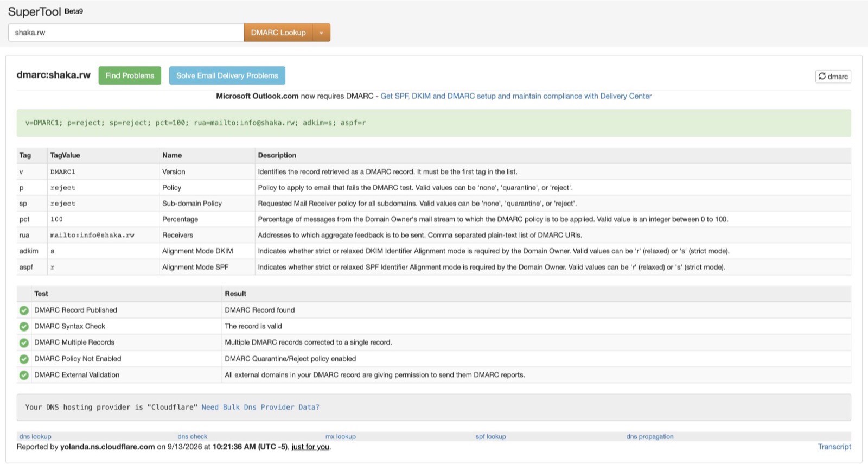Click yolanda.ns.cloudflare.com in the report footer
Viewport: 868px width, 464px height.
[x=107, y=447]
